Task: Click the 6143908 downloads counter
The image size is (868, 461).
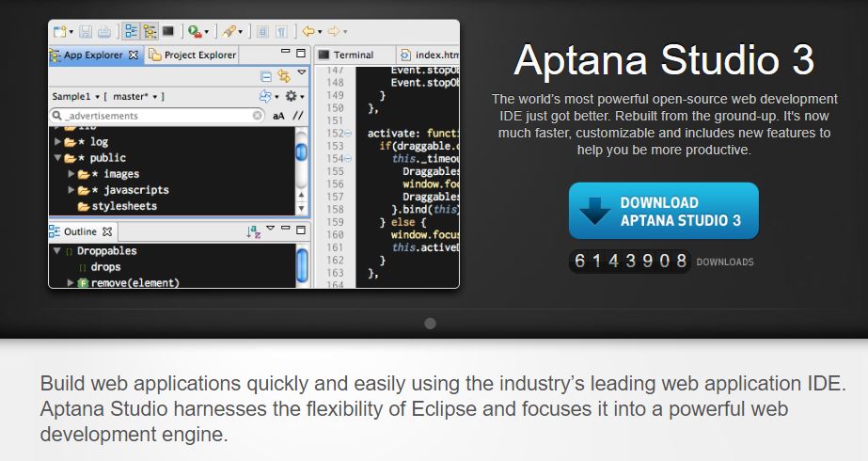Action: [630, 261]
